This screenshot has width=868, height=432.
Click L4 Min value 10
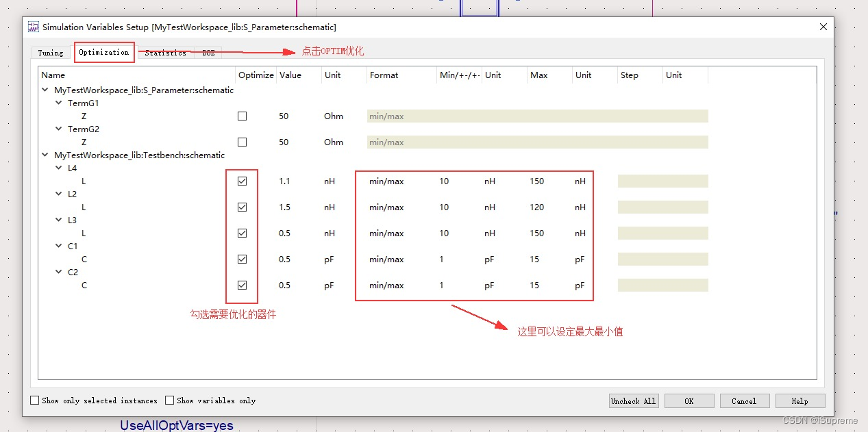click(444, 181)
